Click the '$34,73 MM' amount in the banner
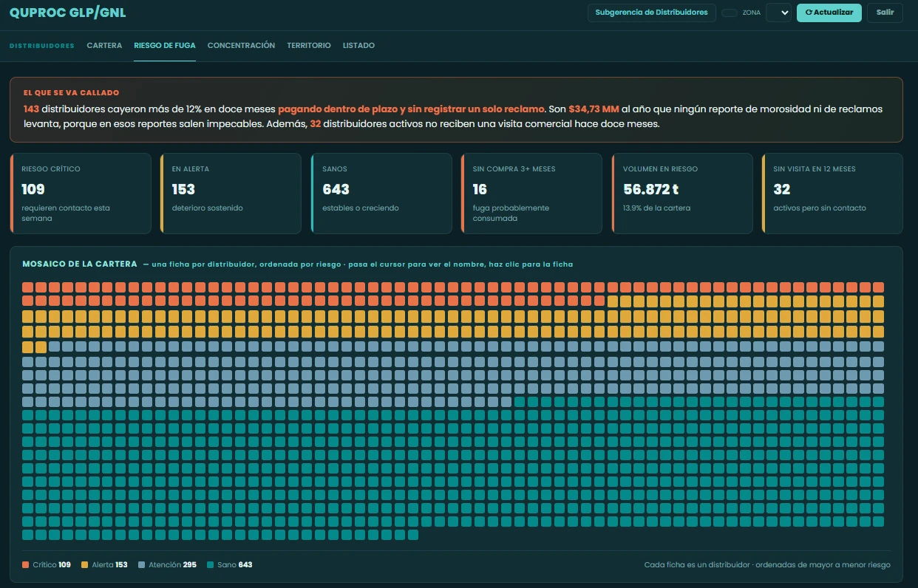 [x=594, y=109]
